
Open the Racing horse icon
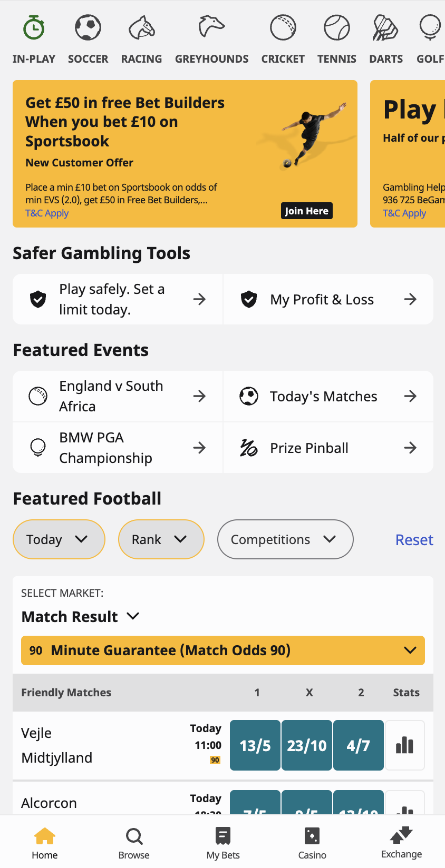coord(141,28)
